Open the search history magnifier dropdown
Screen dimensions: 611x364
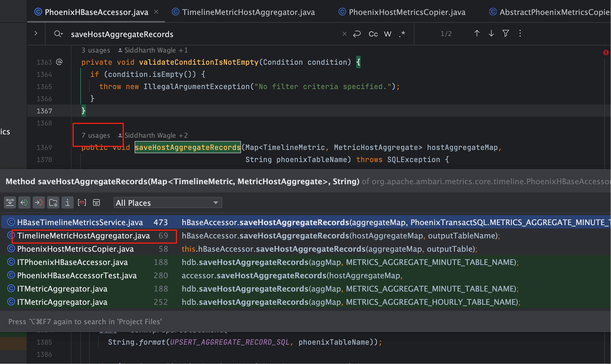click(x=58, y=34)
